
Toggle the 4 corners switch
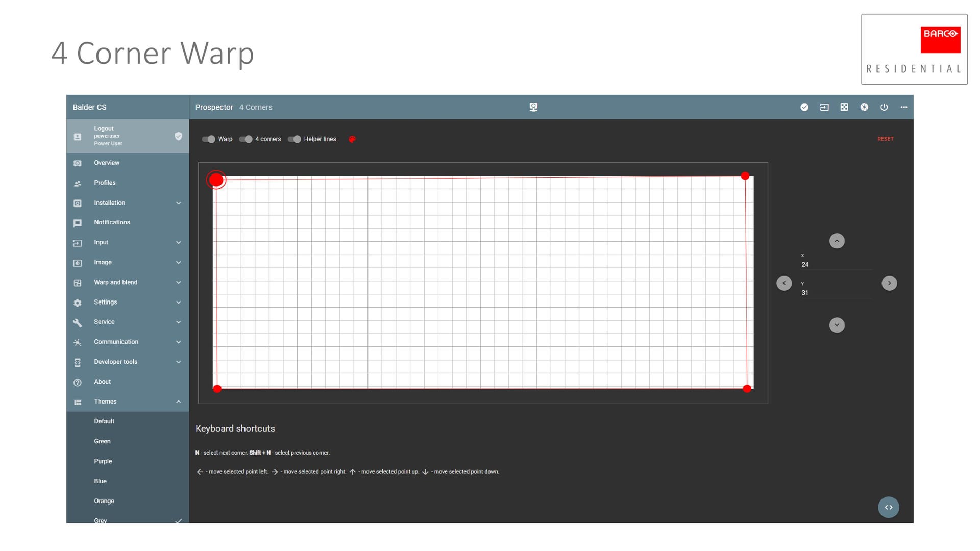pyautogui.click(x=246, y=139)
